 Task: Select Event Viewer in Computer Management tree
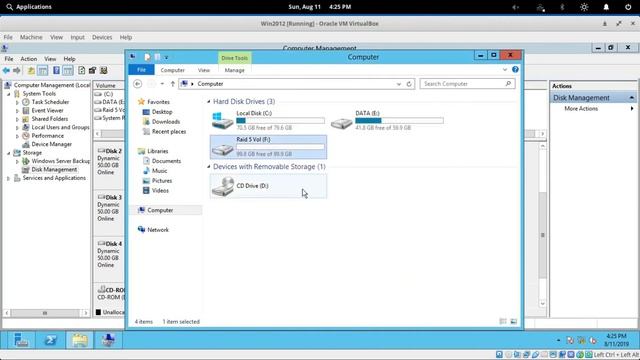pyautogui.click(x=47, y=110)
